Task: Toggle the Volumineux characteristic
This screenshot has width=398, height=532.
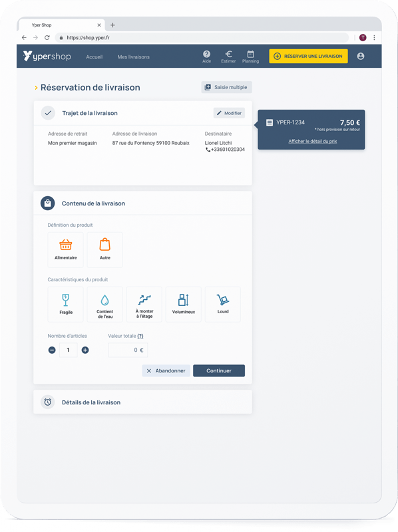Action: click(x=184, y=305)
